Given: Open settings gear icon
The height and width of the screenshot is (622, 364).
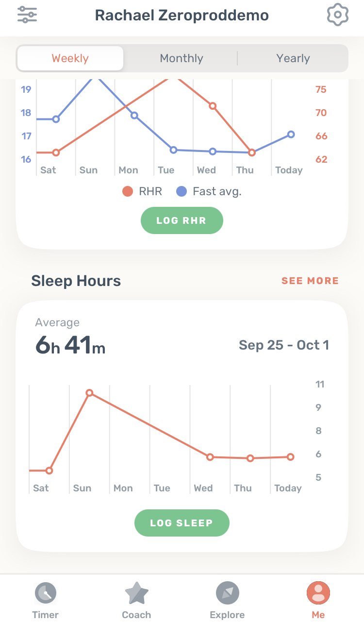Looking at the screenshot, I should click(337, 15).
